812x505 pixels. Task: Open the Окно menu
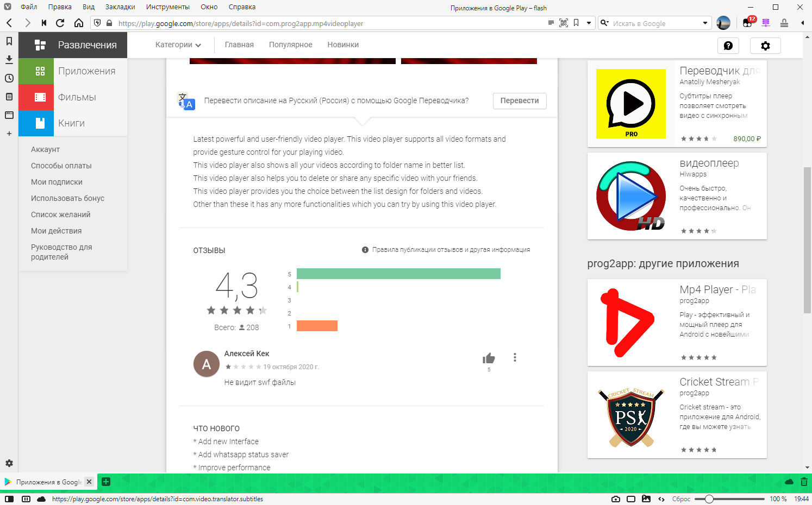[209, 7]
